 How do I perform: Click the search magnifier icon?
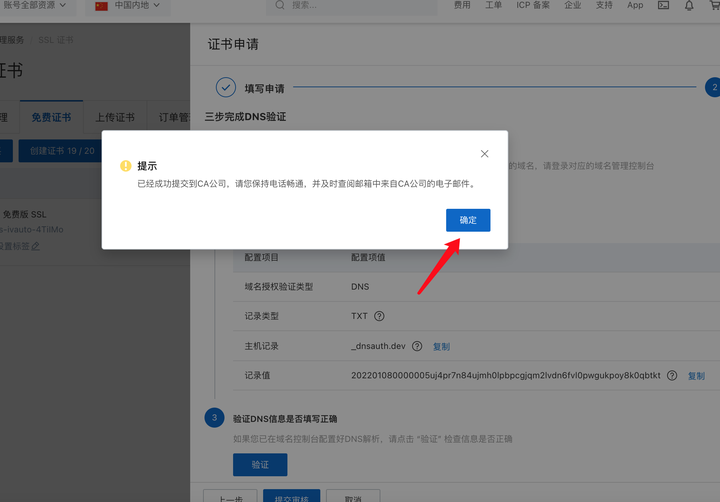coord(280,5)
